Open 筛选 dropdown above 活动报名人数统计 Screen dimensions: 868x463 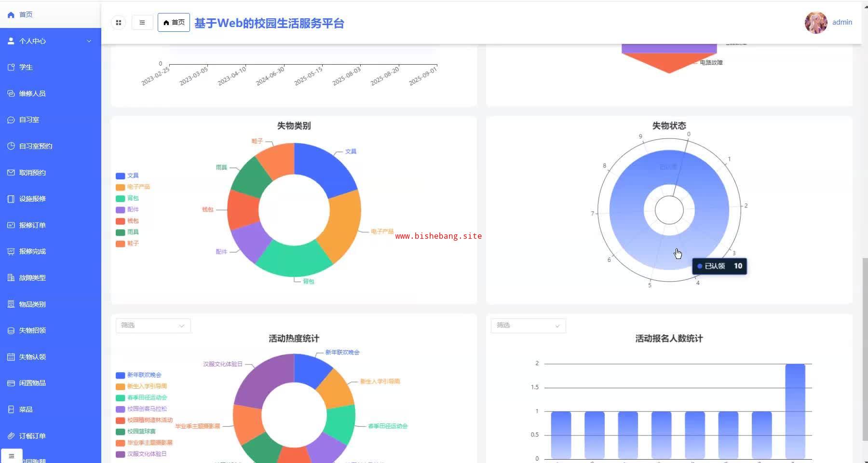529,326
